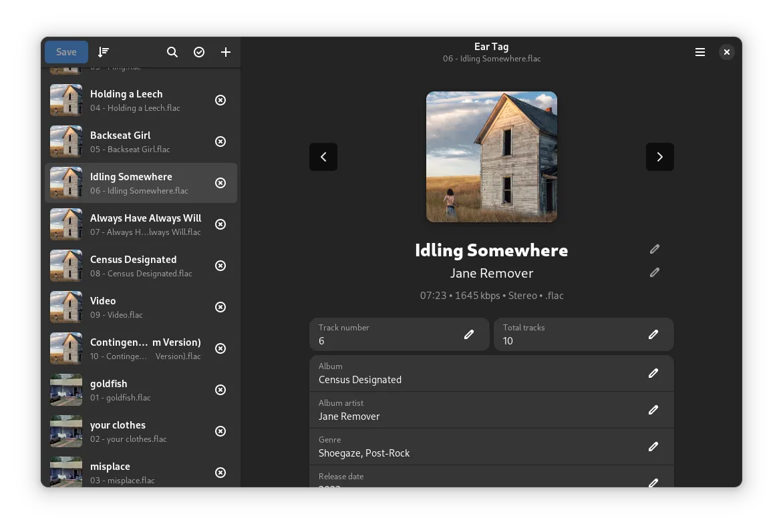Edit the Idling Somewhere title with its pencil icon
The image size is (783, 532).
(x=655, y=249)
